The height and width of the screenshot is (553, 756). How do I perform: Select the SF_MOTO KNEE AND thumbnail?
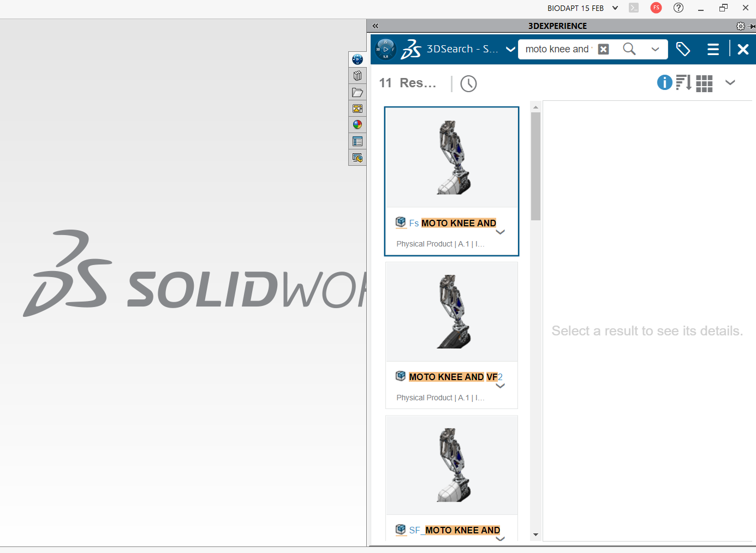tap(451, 465)
